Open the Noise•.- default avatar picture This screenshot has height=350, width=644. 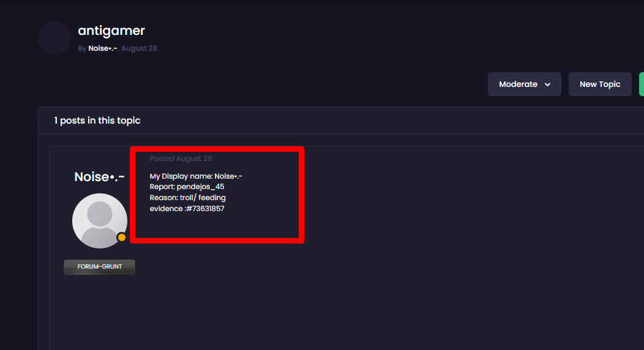point(100,221)
